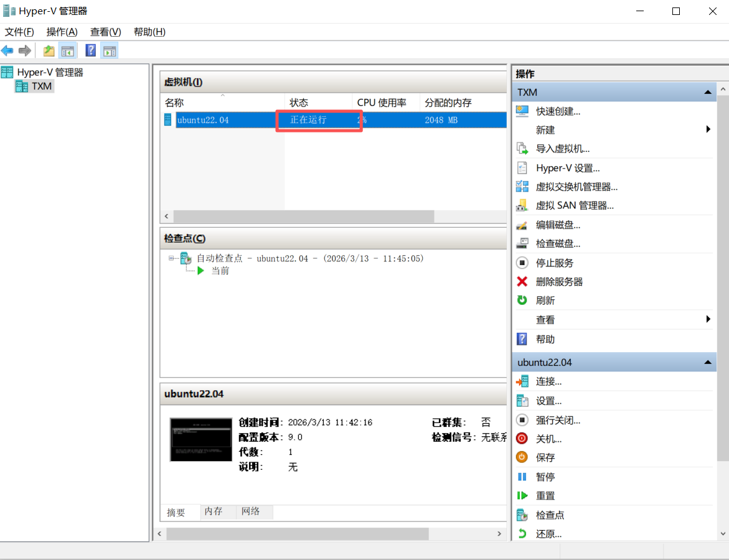Expand the 新建 submenu arrow
The height and width of the screenshot is (560, 729).
tap(708, 129)
